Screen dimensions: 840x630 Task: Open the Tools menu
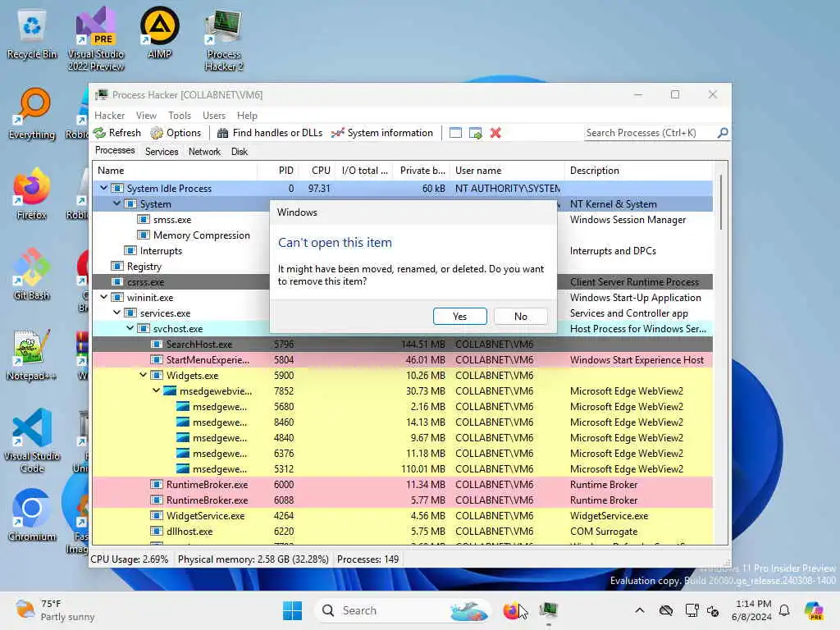(180, 115)
